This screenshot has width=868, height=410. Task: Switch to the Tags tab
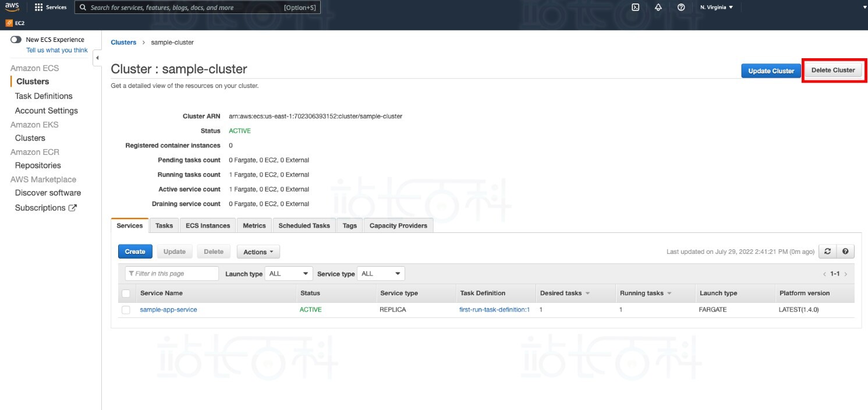pyautogui.click(x=350, y=225)
